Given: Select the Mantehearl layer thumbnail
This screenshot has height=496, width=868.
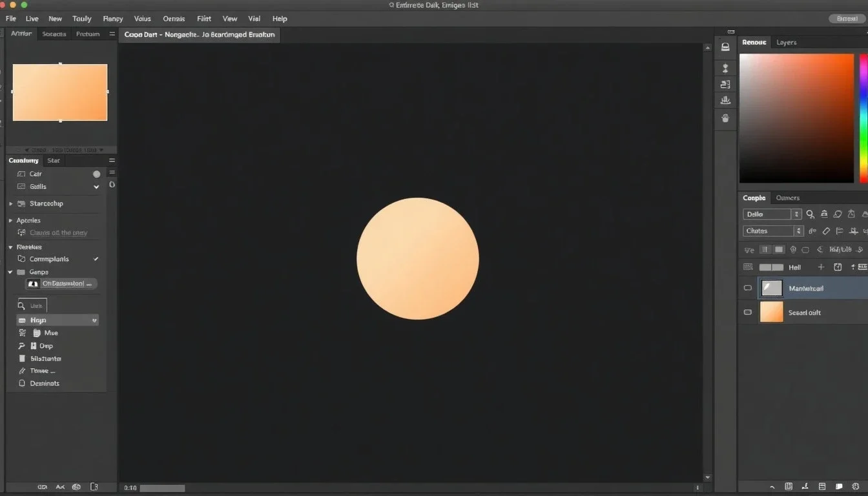Looking at the screenshot, I should [772, 288].
